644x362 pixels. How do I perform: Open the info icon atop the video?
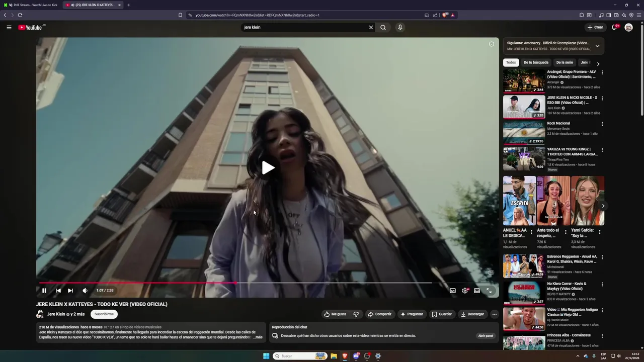492,44
